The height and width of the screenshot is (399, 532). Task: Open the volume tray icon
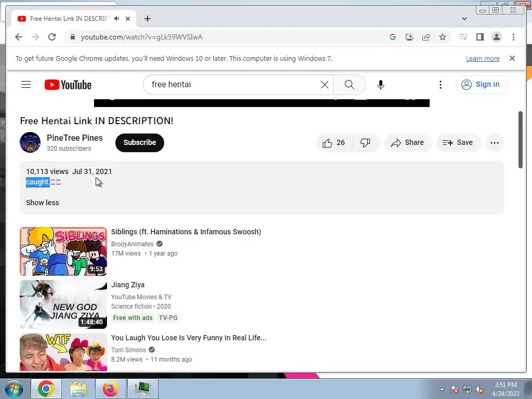pos(480,389)
